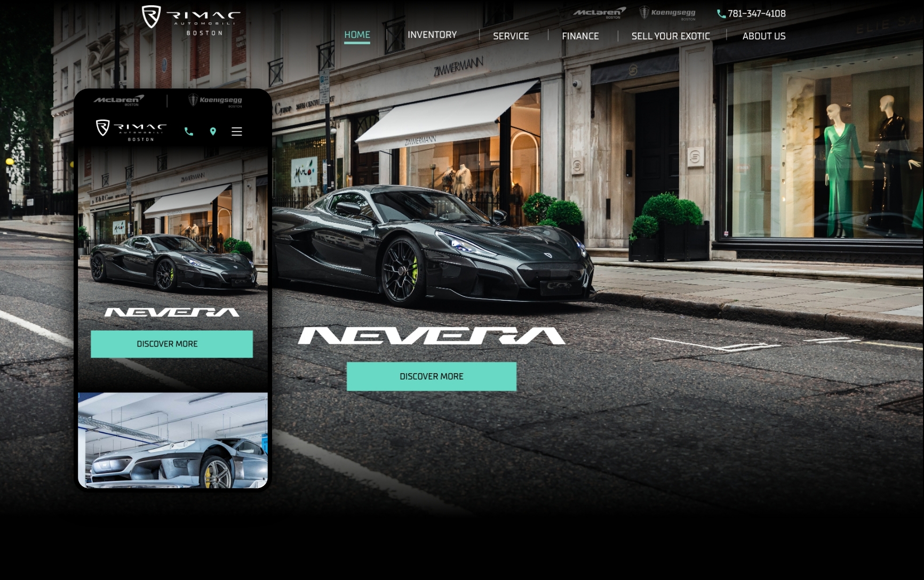
Task: Select the HOME menu item
Action: tap(357, 35)
